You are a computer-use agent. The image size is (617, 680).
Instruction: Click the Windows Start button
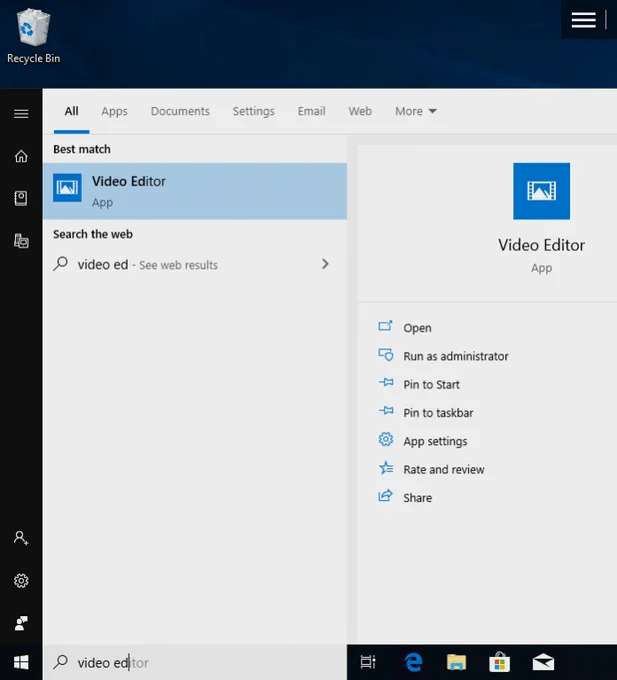[21, 662]
